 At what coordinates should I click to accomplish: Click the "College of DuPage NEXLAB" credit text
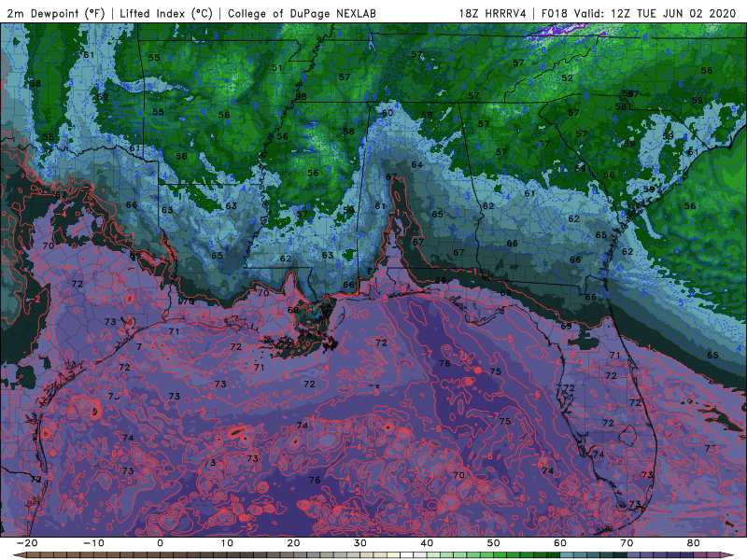click(302, 13)
